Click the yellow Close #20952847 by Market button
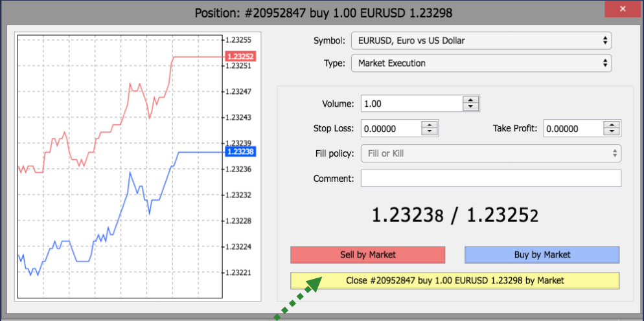 [x=455, y=281]
